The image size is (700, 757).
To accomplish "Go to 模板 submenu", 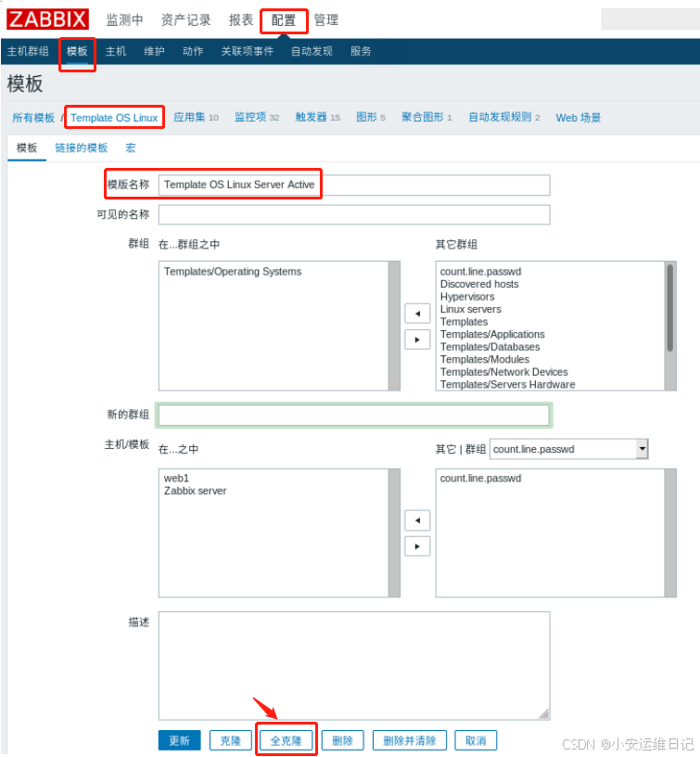I will click(x=77, y=51).
